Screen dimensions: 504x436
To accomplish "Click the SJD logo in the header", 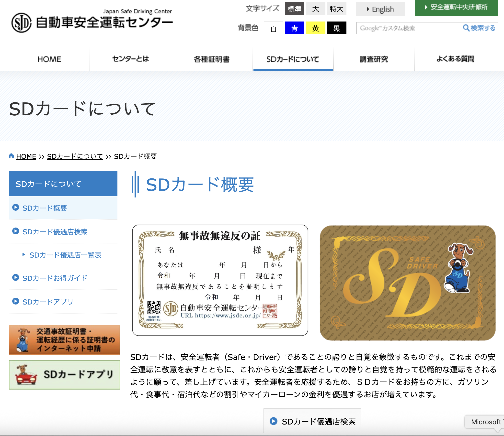I will pos(22,22).
